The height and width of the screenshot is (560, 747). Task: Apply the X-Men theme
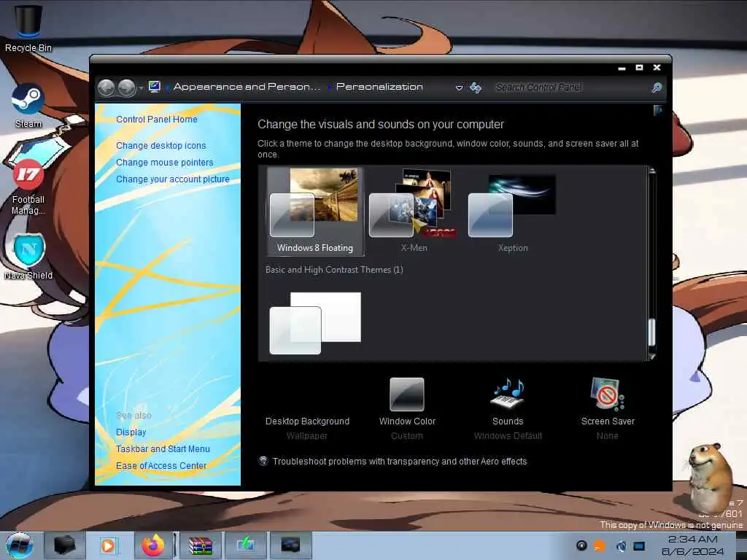click(x=414, y=211)
